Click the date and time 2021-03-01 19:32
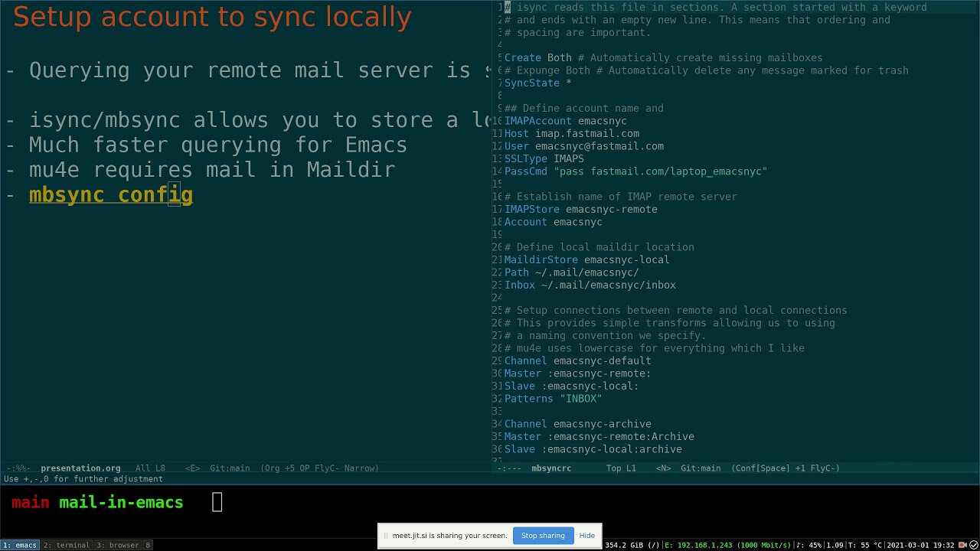The image size is (980, 551). point(920,545)
